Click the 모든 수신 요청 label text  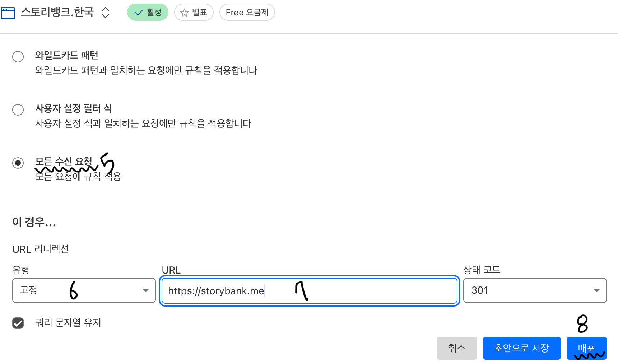(x=64, y=162)
